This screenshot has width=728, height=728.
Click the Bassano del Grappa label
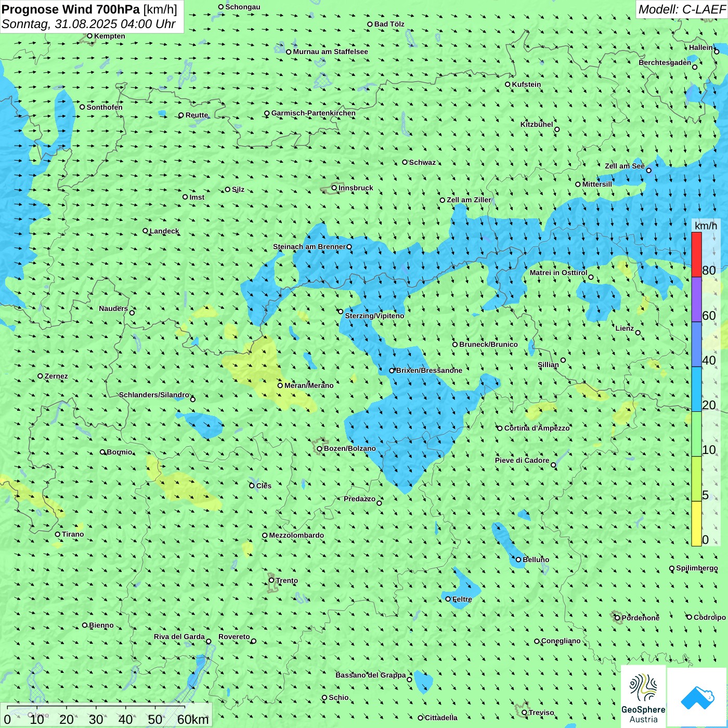pos(371,675)
